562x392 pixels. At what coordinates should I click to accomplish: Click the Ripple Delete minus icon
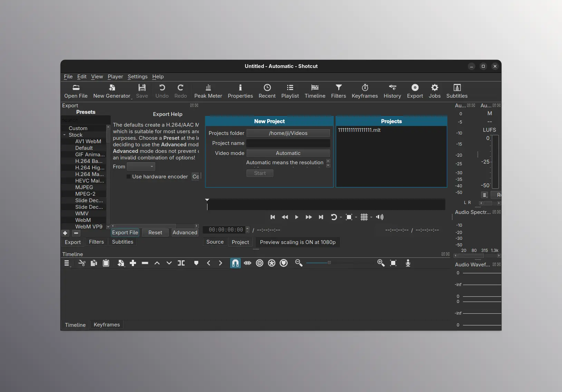point(145,263)
